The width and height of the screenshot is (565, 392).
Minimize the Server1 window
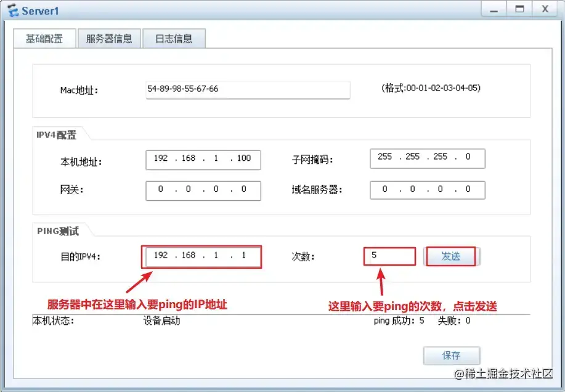click(494, 9)
